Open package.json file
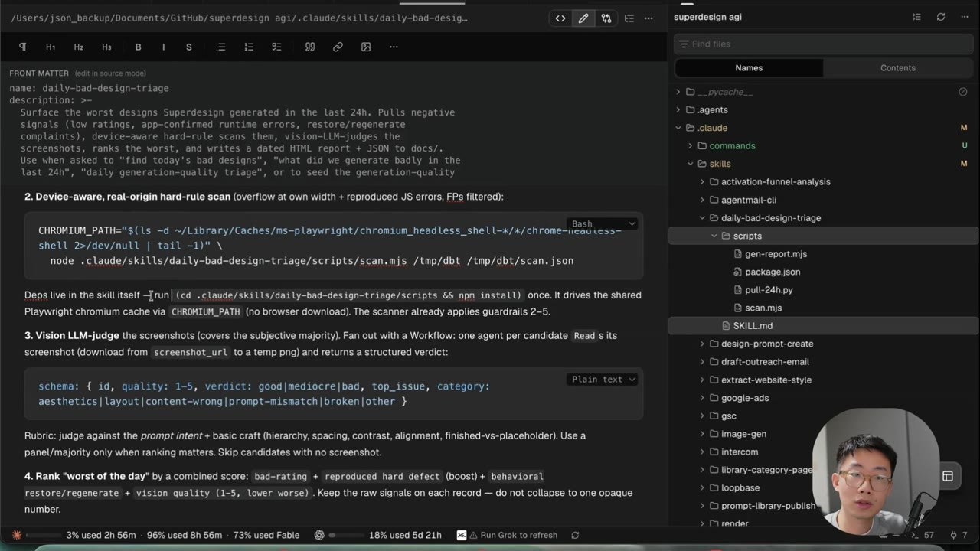Viewport: 980px width, 551px height. click(x=773, y=272)
